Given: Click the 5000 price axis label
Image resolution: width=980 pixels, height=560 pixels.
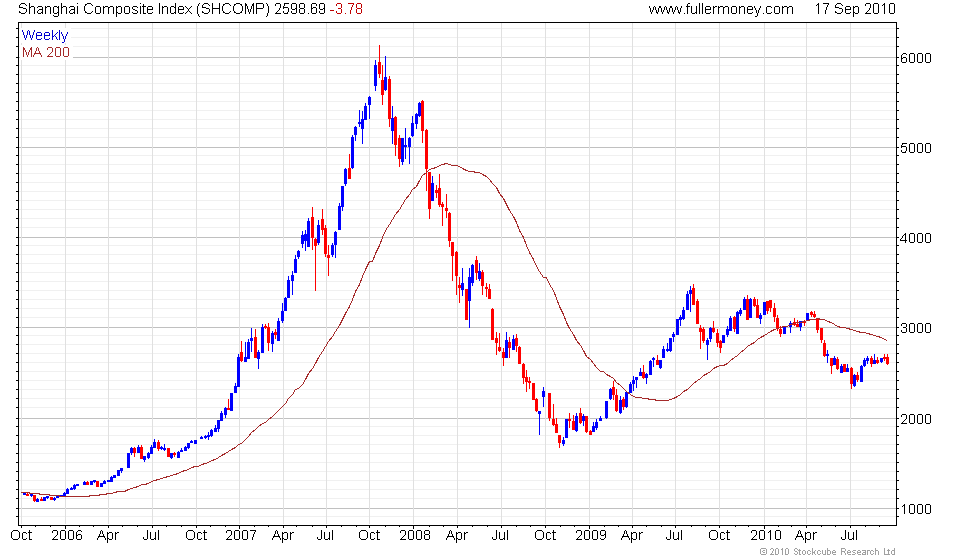Looking at the screenshot, I should [x=916, y=148].
